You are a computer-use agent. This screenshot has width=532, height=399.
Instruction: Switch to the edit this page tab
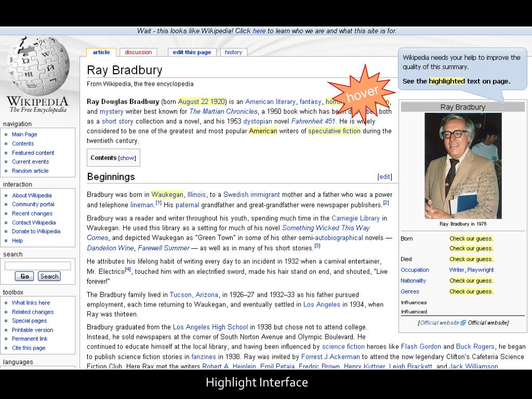(x=192, y=52)
